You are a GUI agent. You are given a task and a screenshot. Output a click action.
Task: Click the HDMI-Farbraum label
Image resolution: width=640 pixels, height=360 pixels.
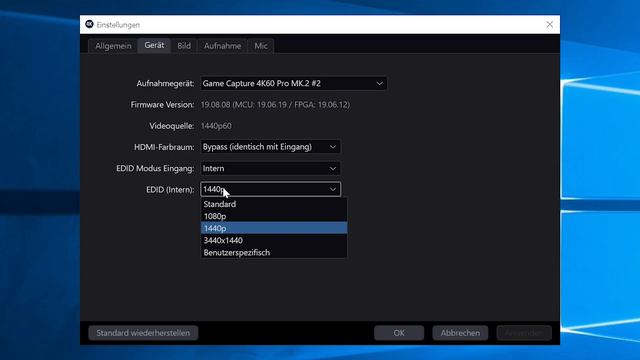(164, 147)
